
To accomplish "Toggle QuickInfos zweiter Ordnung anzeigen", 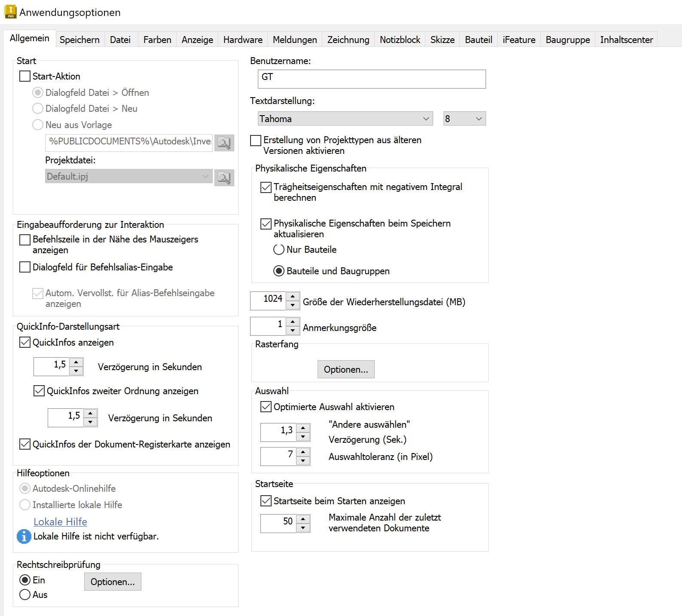I will (39, 391).
